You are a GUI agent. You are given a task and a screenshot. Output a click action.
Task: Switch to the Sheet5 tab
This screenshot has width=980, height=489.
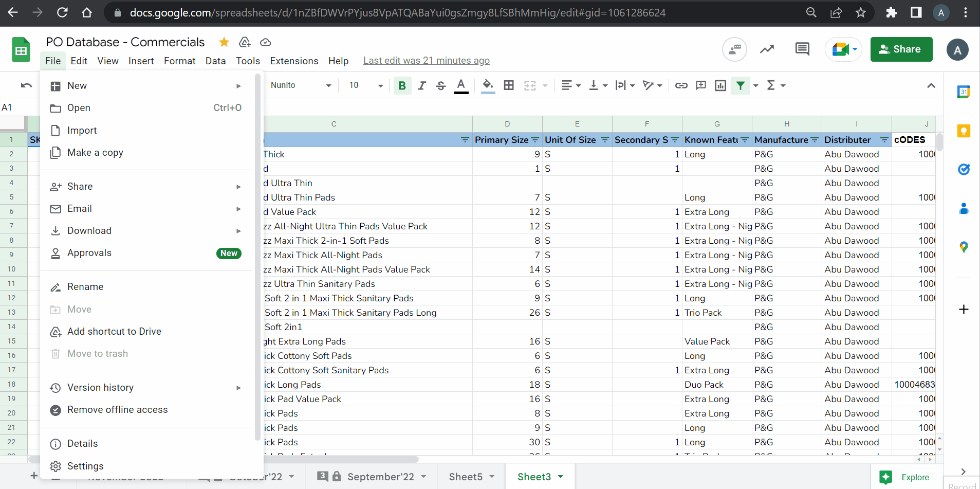(x=465, y=477)
